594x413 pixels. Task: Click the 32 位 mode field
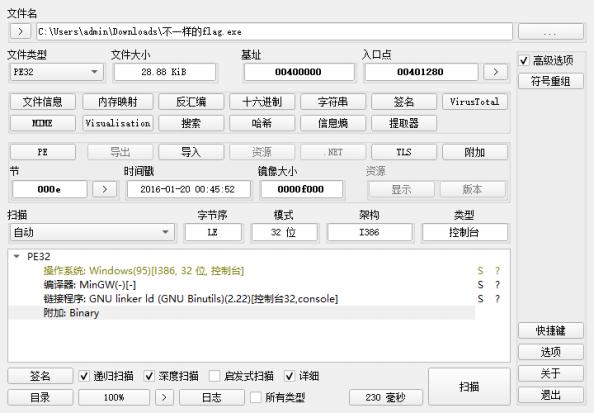pyautogui.click(x=284, y=232)
